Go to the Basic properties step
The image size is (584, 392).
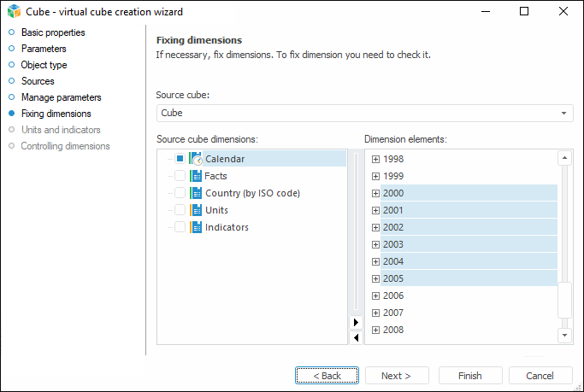click(x=52, y=32)
